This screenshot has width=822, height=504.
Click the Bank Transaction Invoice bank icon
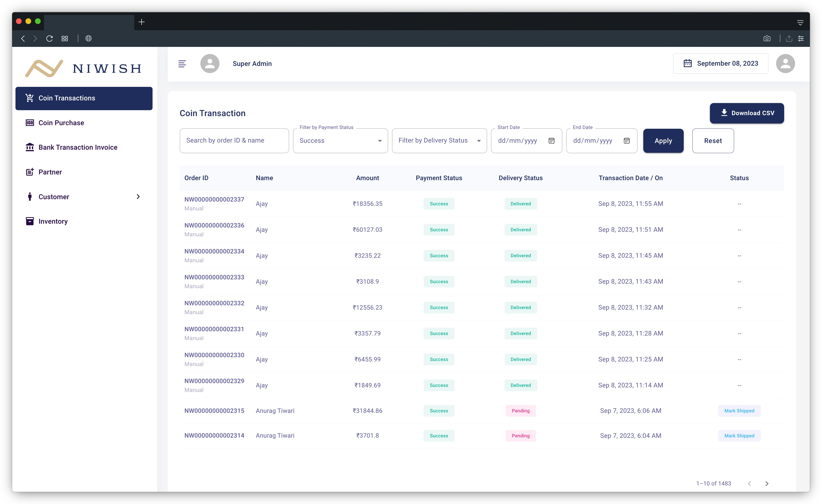30,147
